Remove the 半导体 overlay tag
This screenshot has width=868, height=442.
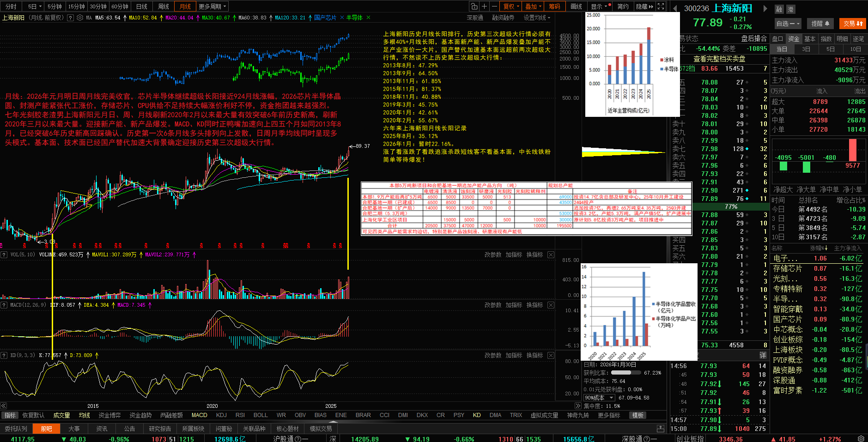point(368,18)
